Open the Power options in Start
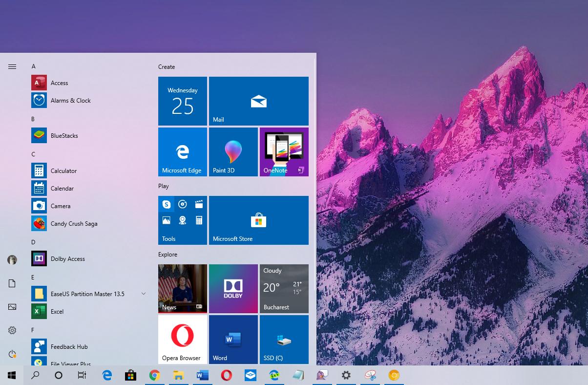This screenshot has width=588, height=385. point(12,354)
